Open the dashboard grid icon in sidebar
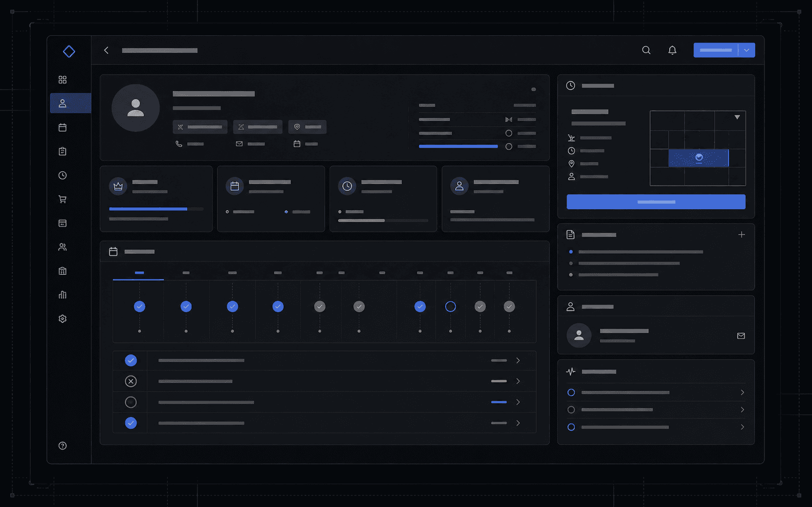This screenshot has height=507, width=812. [62, 80]
